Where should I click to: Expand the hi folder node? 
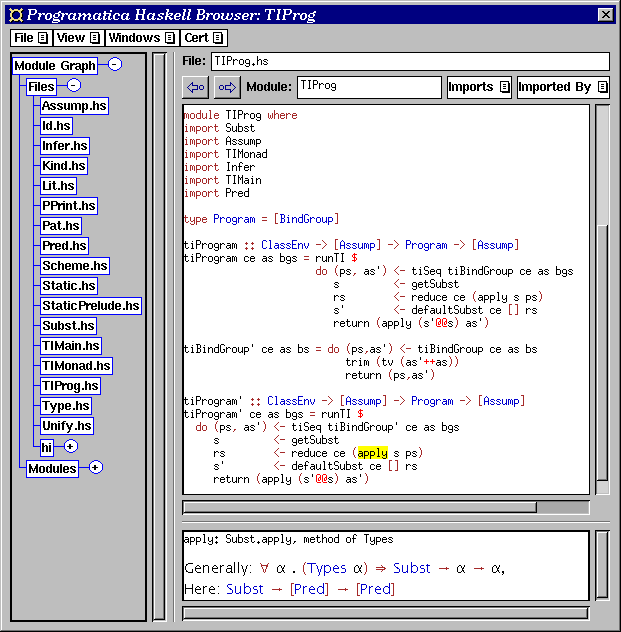(70, 446)
